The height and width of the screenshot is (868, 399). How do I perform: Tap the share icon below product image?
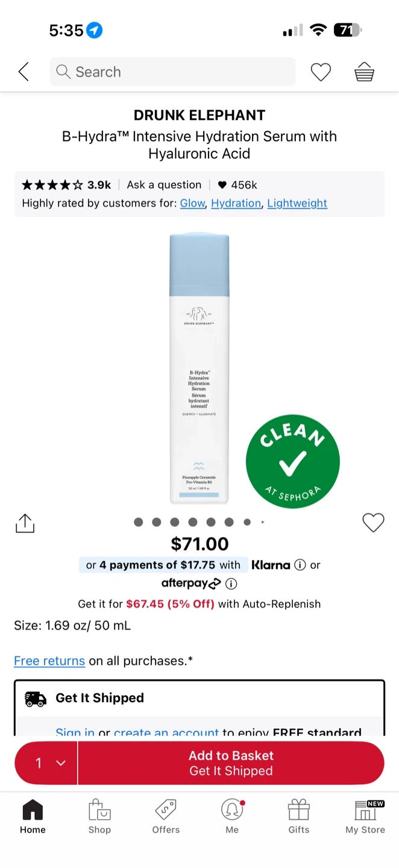point(25,523)
